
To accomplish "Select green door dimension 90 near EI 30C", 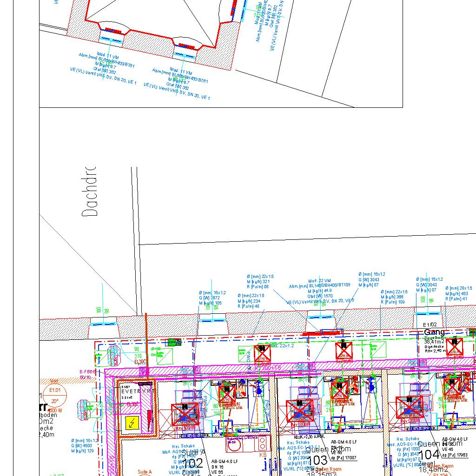I will click(136, 350).
